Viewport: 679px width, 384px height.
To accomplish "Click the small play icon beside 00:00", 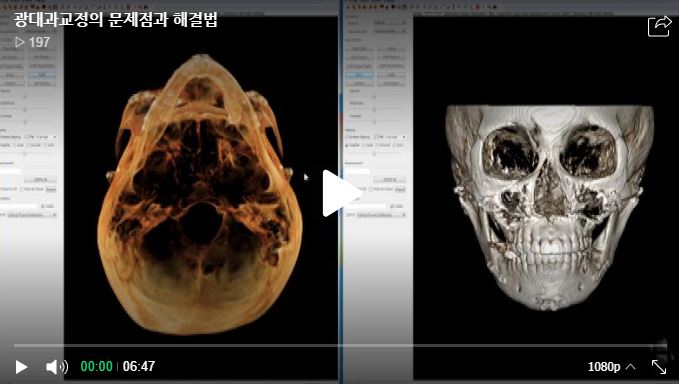I will pyautogui.click(x=21, y=367).
